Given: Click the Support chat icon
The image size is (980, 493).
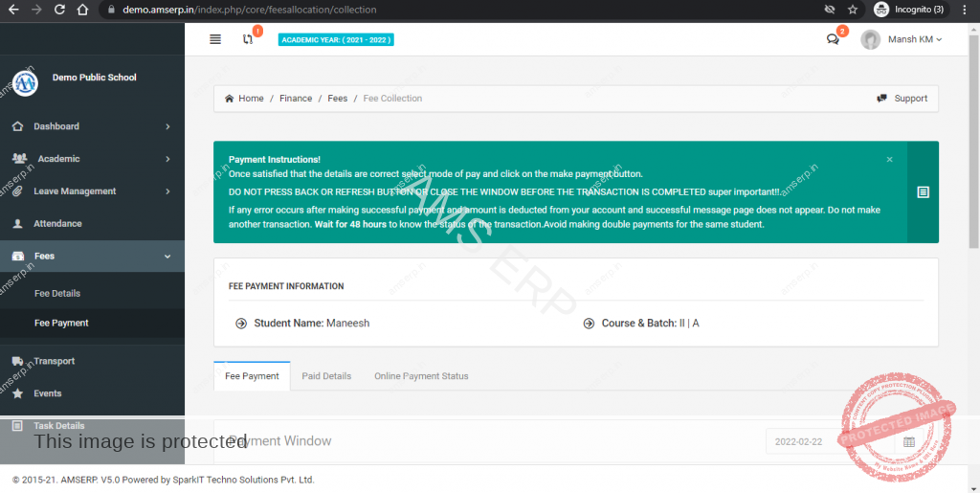Looking at the screenshot, I should click(881, 99).
